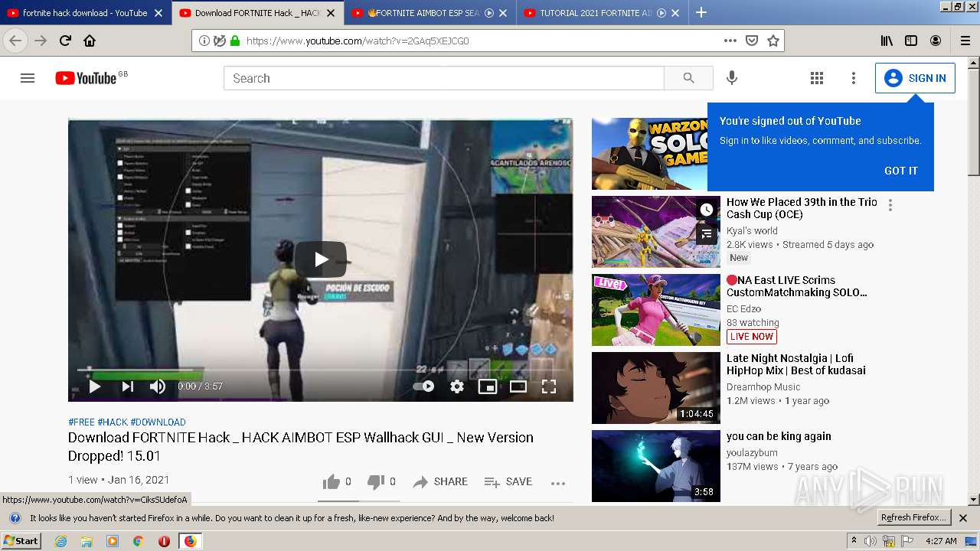Screen dimensions: 980x551
Task: Open options for the Trio Cash Cup video
Action: pos(890,205)
